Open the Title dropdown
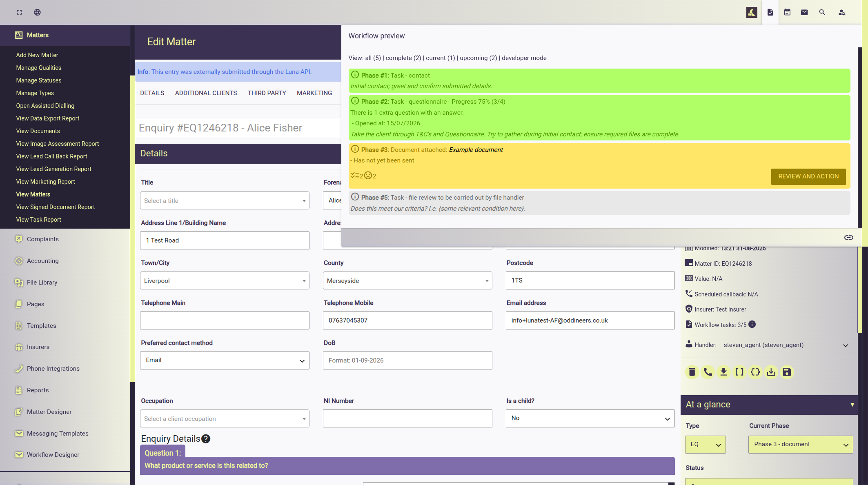Viewport: 868px width, 485px height. 225,200
